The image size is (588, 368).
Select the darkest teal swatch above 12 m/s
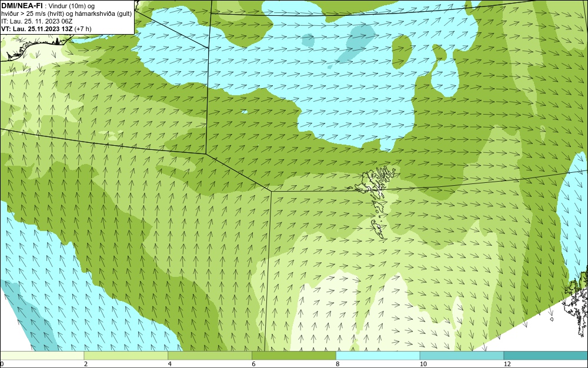546,355
